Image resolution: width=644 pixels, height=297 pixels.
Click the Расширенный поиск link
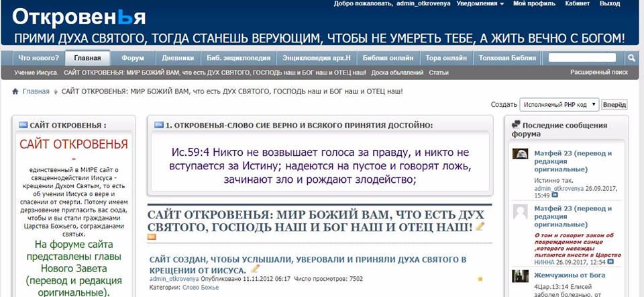tap(599, 72)
